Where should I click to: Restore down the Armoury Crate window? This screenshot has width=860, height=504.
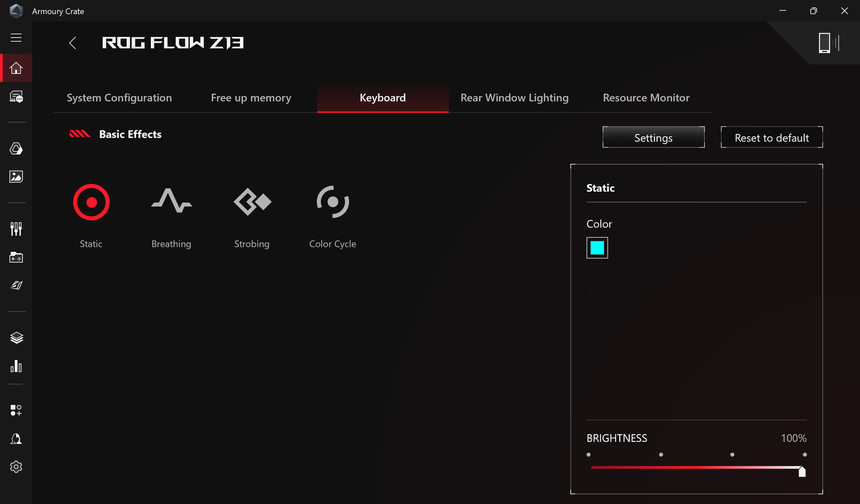pos(814,11)
